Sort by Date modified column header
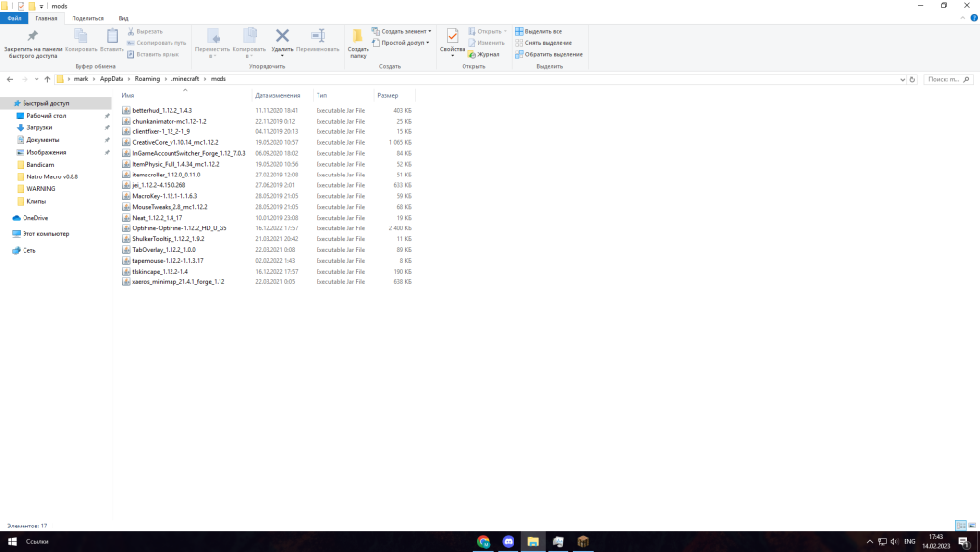The height and width of the screenshot is (552, 980). click(277, 96)
